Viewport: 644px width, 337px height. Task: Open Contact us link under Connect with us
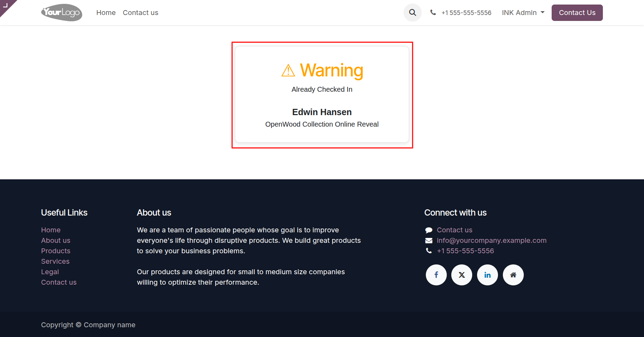(x=454, y=230)
